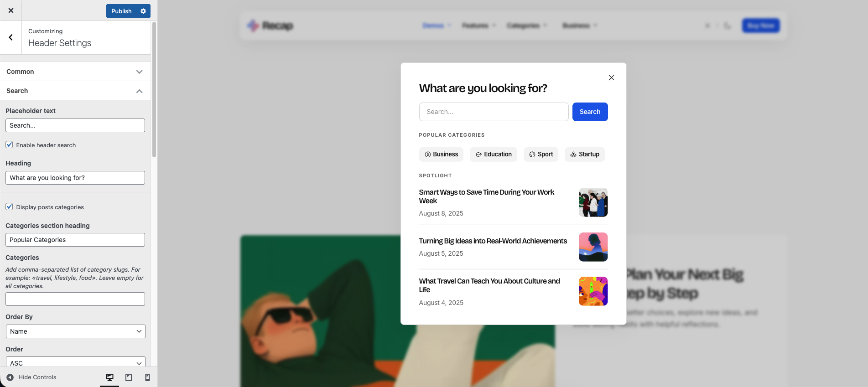Click the Hide Controls arrow icon
This screenshot has height=387, width=868.
(x=10, y=377)
